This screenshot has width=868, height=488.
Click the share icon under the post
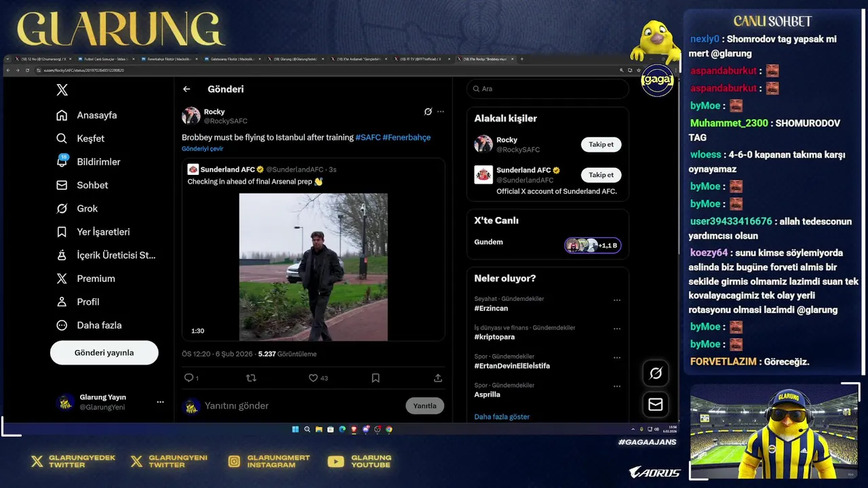pos(438,378)
